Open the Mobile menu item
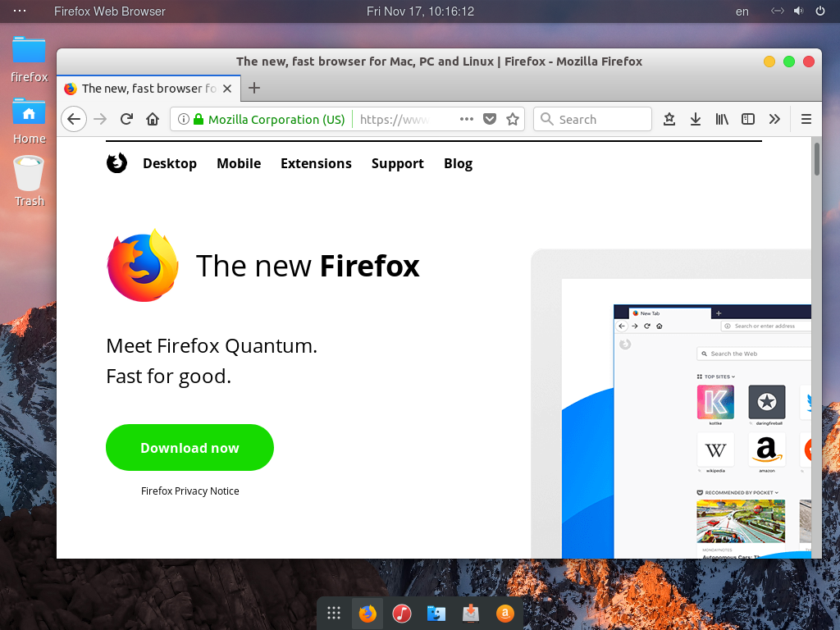 click(x=239, y=163)
